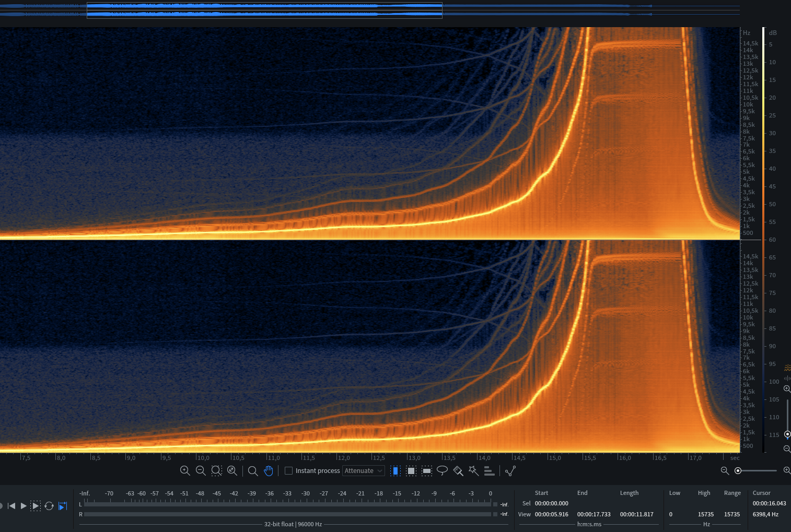Click the sec label on the time ruler
Image resolution: width=791 pixels, height=532 pixels.
pos(735,458)
